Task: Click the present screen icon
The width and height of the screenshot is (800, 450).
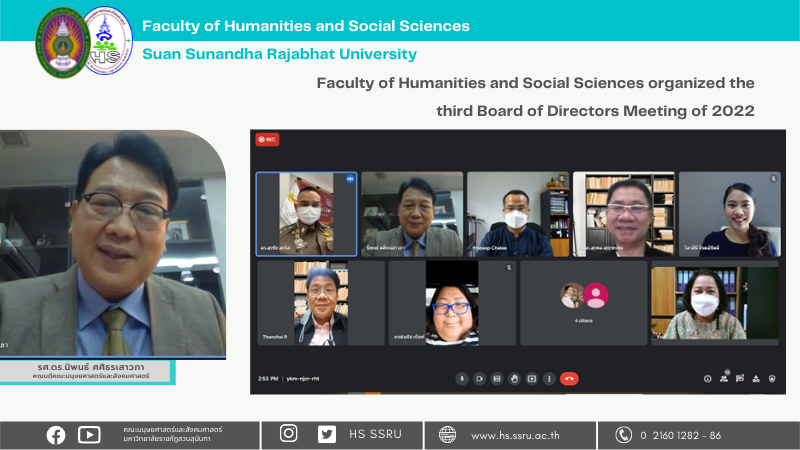Action: pos(532,379)
